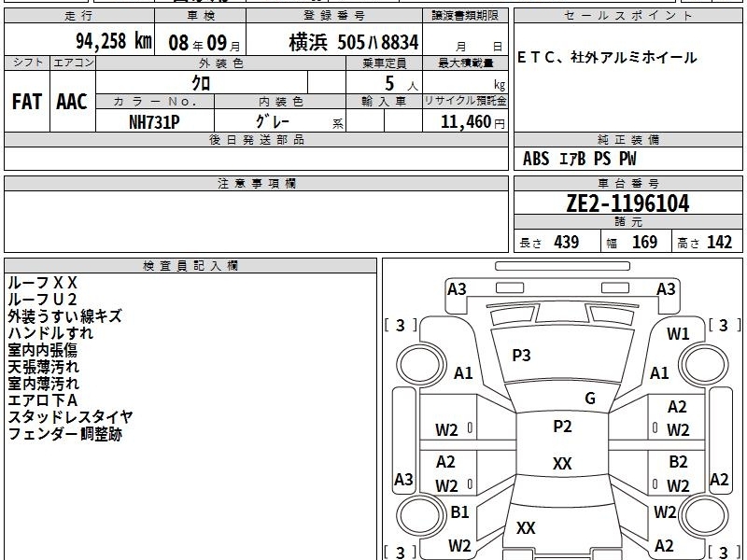This screenshot has height=560, width=747.
Task: Click the 譲渡書類期限 header
Action: pyautogui.click(x=465, y=16)
